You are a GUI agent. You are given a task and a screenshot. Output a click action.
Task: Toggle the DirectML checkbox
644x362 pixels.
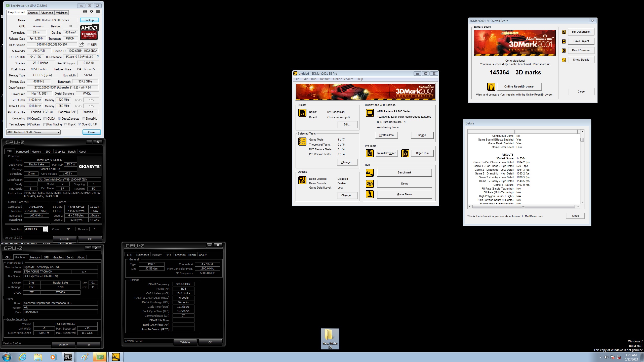[84, 119]
